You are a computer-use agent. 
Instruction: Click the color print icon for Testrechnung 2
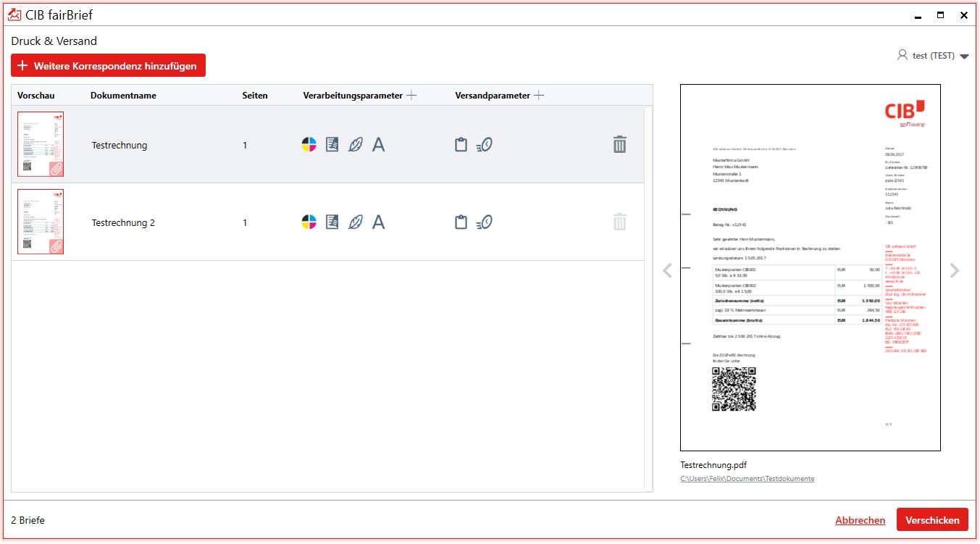(x=309, y=222)
